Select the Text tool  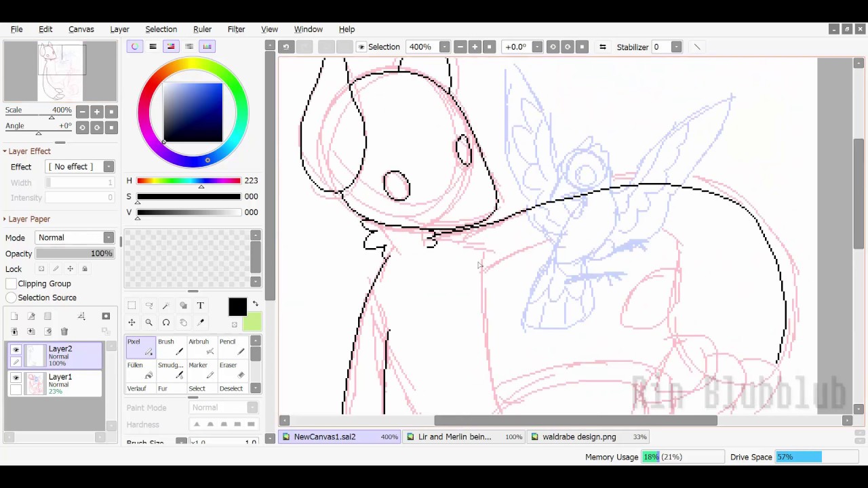[x=200, y=306]
